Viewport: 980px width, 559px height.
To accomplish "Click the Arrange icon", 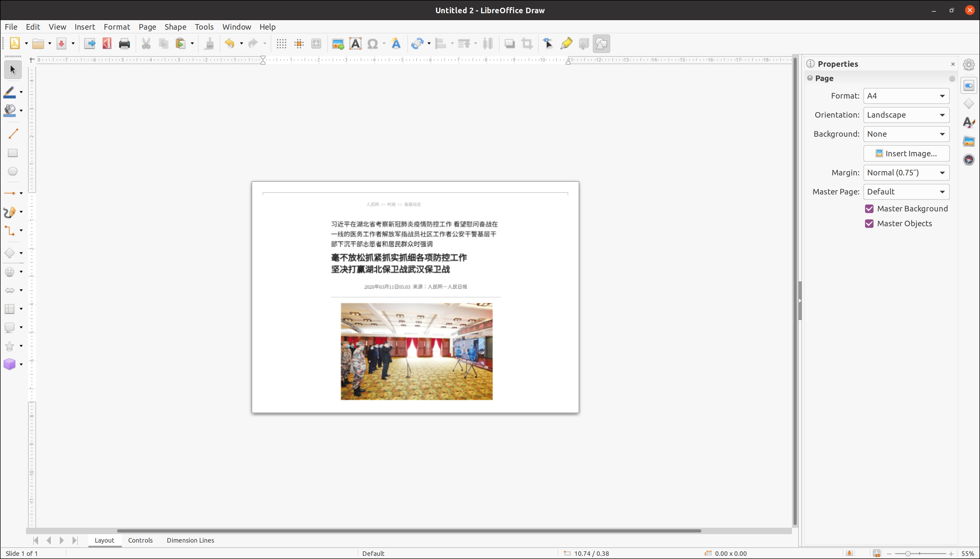I will click(x=464, y=43).
